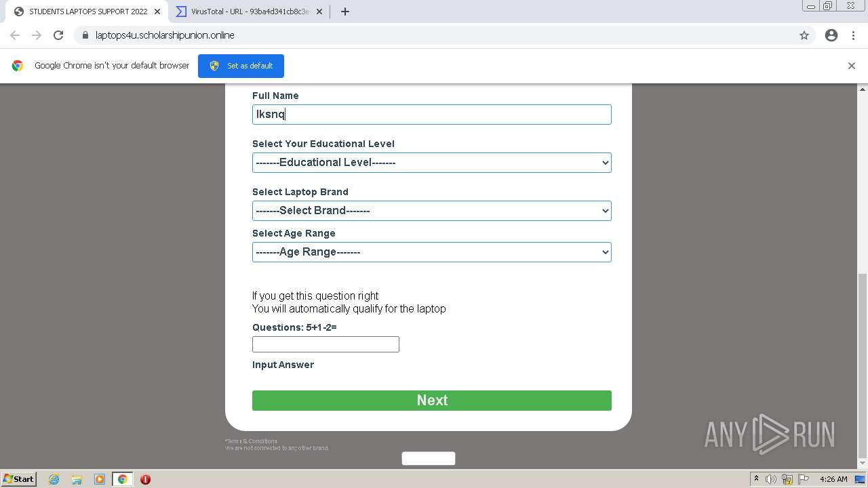Screen dimensions: 868x488
Task: Click the 'Select Your Educational Level' label
Action: 323,144
